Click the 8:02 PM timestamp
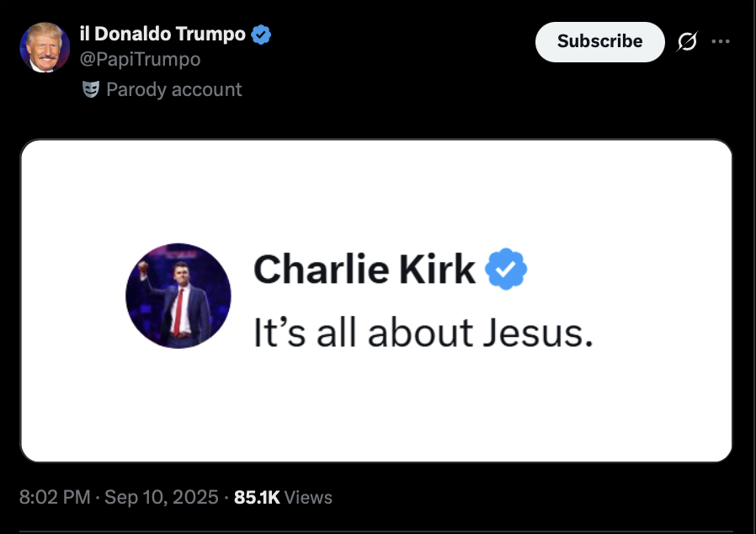 point(54,498)
